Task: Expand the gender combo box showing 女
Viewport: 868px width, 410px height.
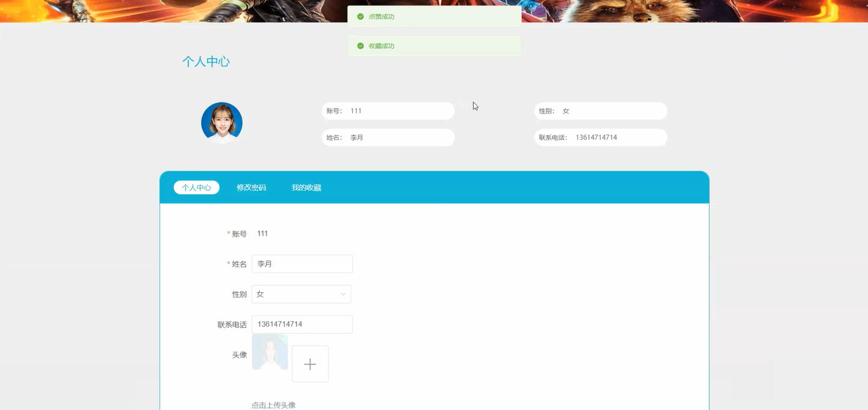Action: click(301, 294)
